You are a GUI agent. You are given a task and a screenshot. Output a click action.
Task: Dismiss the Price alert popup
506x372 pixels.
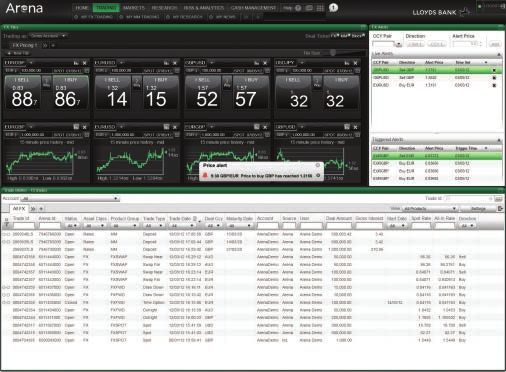[318, 165]
